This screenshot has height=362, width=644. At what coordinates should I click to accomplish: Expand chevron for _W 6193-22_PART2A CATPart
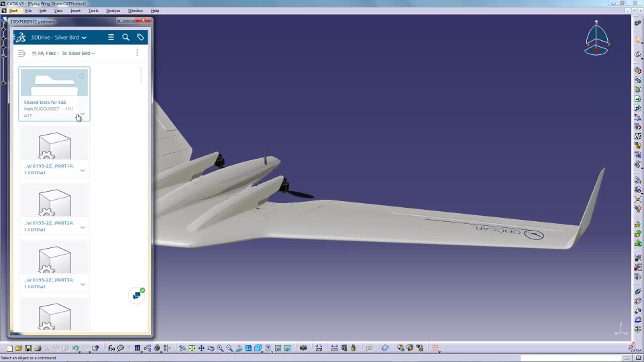click(83, 227)
